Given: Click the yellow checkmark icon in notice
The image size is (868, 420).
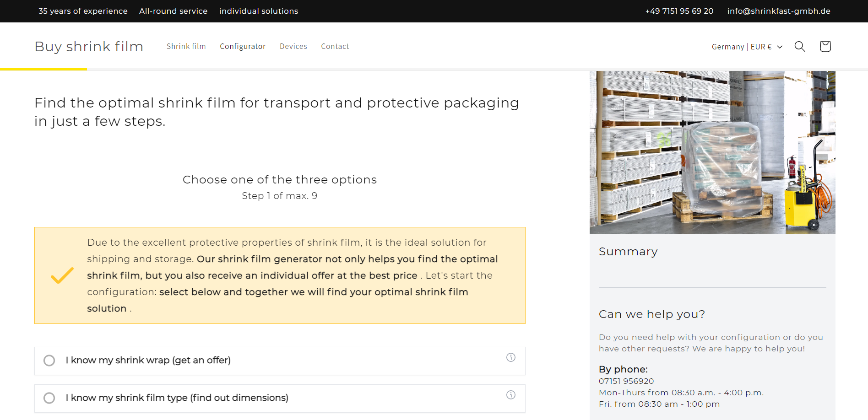Looking at the screenshot, I should tap(62, 275).
